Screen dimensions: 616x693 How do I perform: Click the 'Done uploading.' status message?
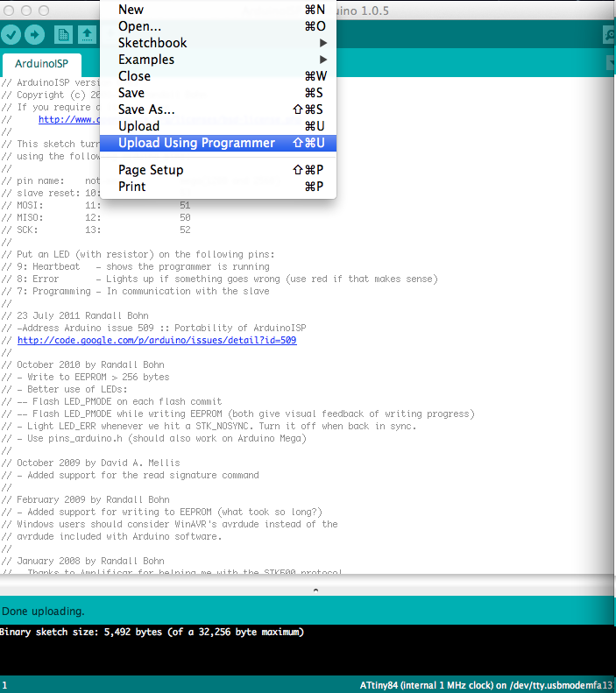[x=43, y=612]
